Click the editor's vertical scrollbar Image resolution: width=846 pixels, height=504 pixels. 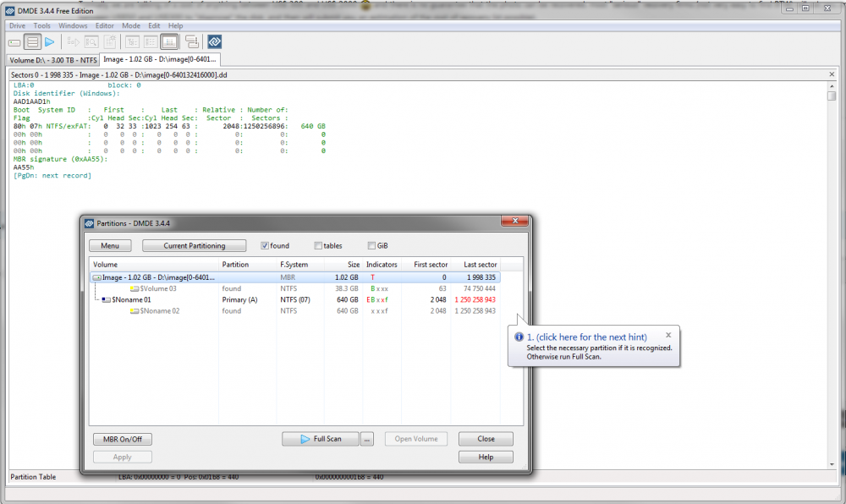click(832, 254)
